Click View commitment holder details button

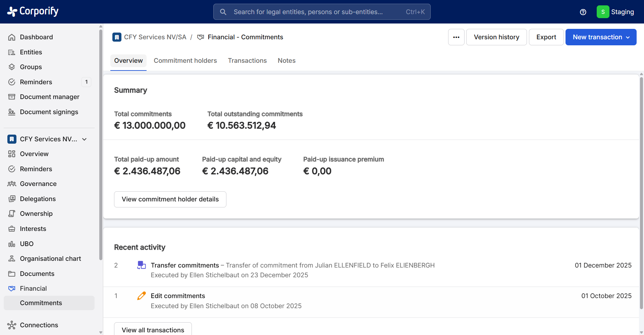[170, 199]
